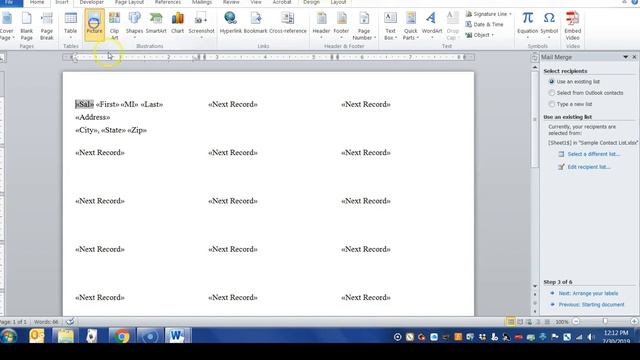Click the 100% zoom level
This screenshot has width=640, height=360.
point(562,322)
